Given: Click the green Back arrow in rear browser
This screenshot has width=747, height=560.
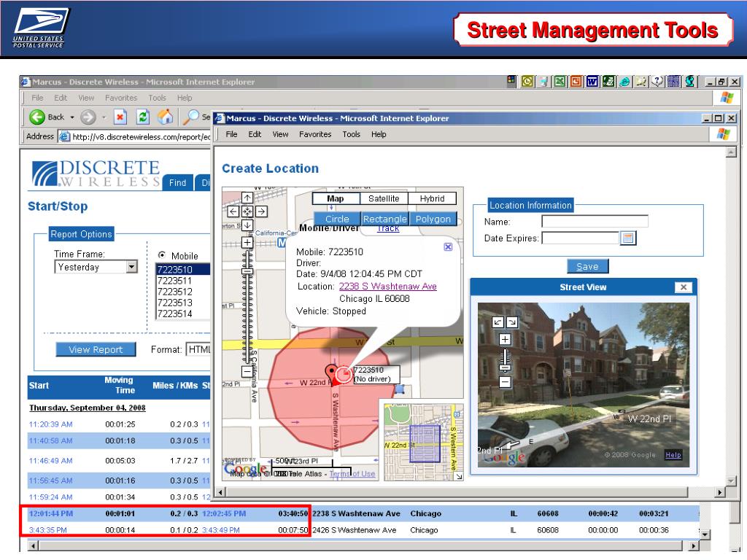Looking at the screenshot, I should click(x=36, y=117).
